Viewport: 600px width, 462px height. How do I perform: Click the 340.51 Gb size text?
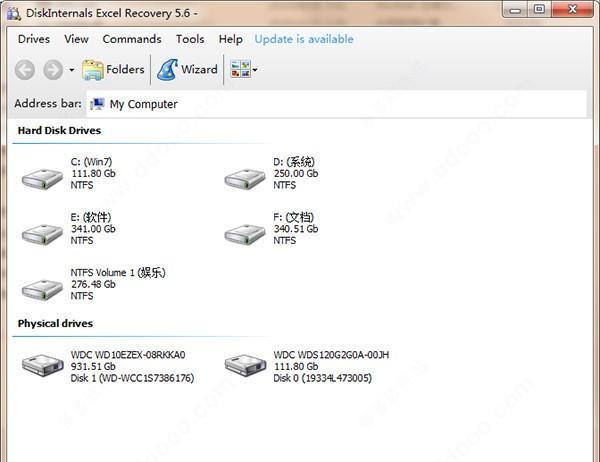(296, 229)
